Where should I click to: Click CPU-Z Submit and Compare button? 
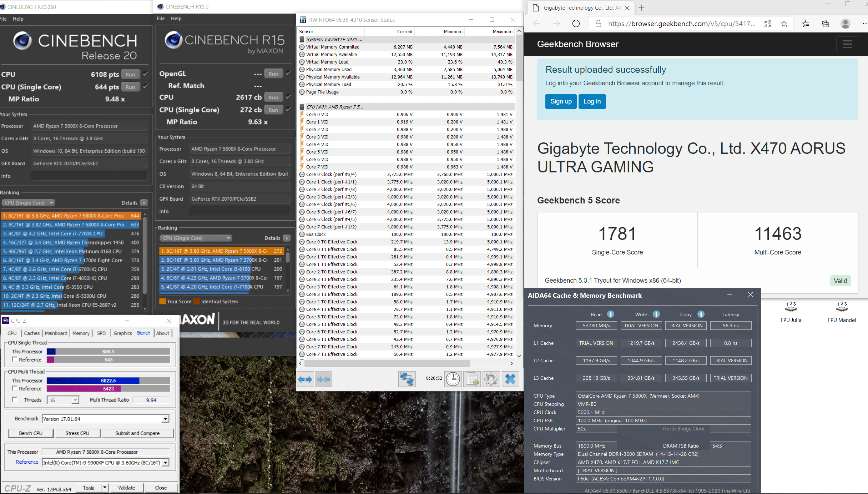point(137,433)
